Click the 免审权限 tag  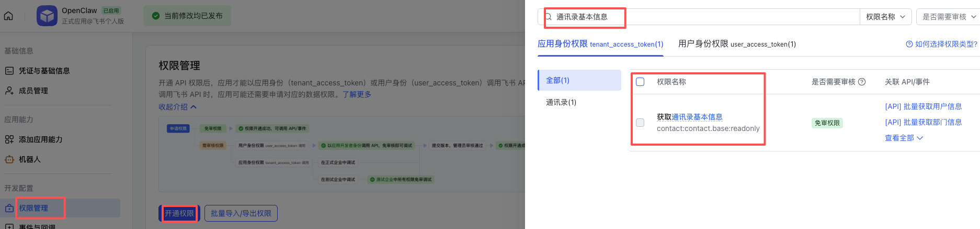(x=827, y=123)
